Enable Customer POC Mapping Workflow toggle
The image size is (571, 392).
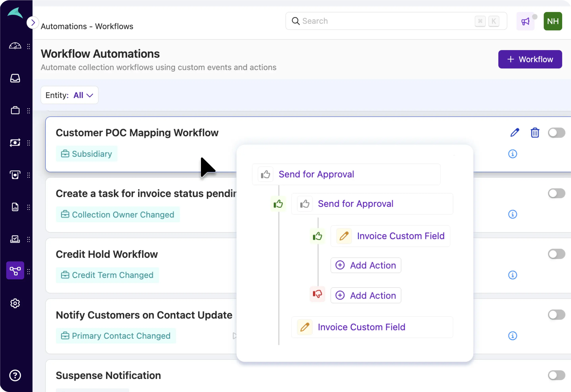[557, 133]
